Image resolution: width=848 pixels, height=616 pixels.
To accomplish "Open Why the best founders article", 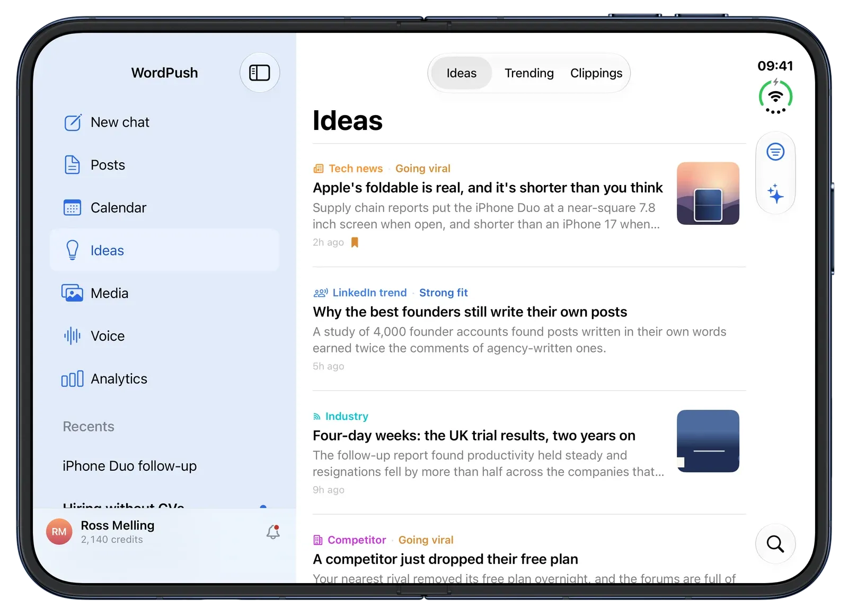I will tap(470, 312).
